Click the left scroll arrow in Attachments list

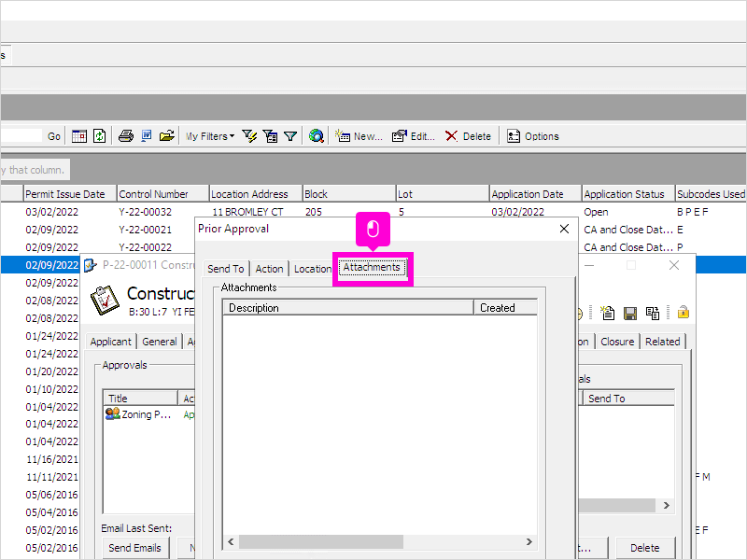pos(231,541)
